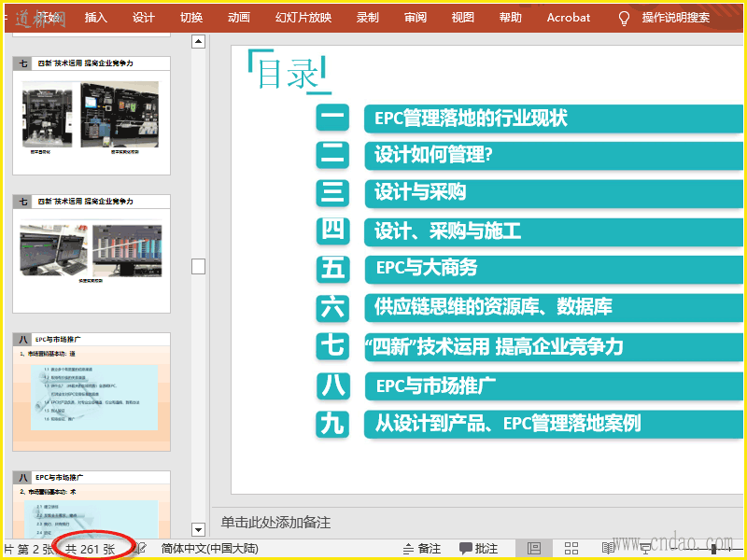
Task: Click the 一 number box
Action: (x=332, y=118)
